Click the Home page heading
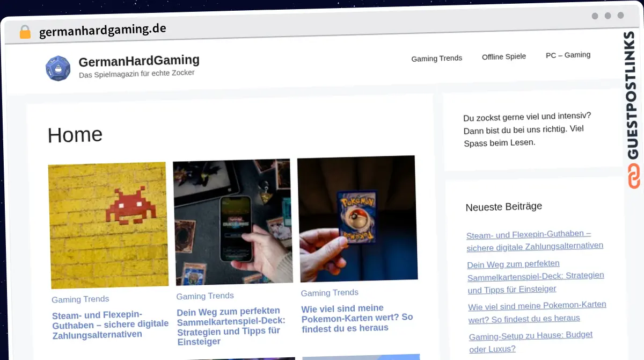 click(x=75, y=134)
